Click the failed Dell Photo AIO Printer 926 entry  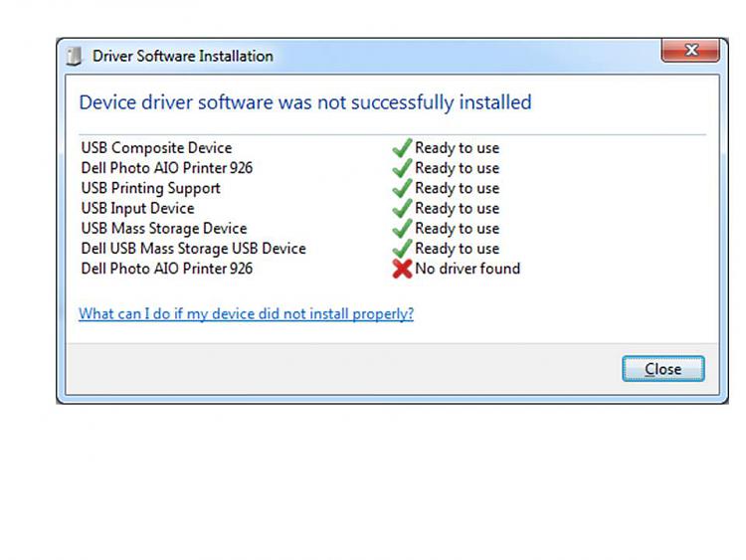coord(167,269)
